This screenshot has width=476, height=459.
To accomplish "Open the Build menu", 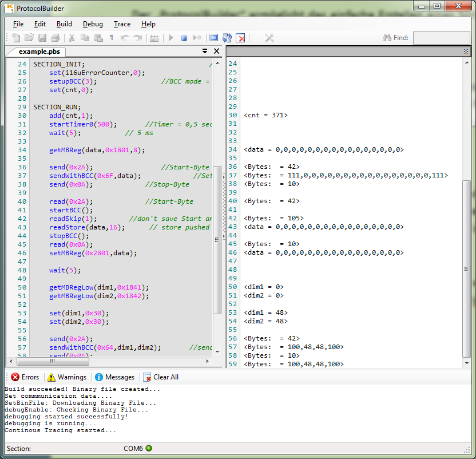I will coord(64,24).
